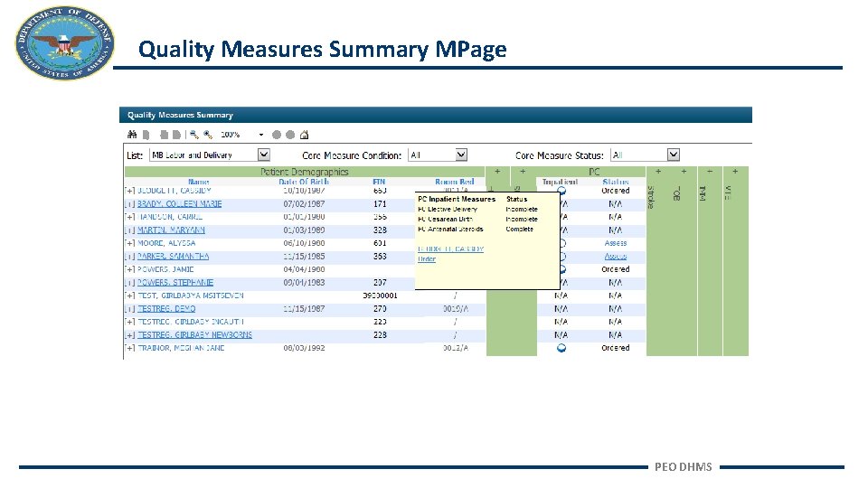Screen dimensions: 868x488
Task: Open patient POWERS, STEPHANIE link
Action: point(175,282)
